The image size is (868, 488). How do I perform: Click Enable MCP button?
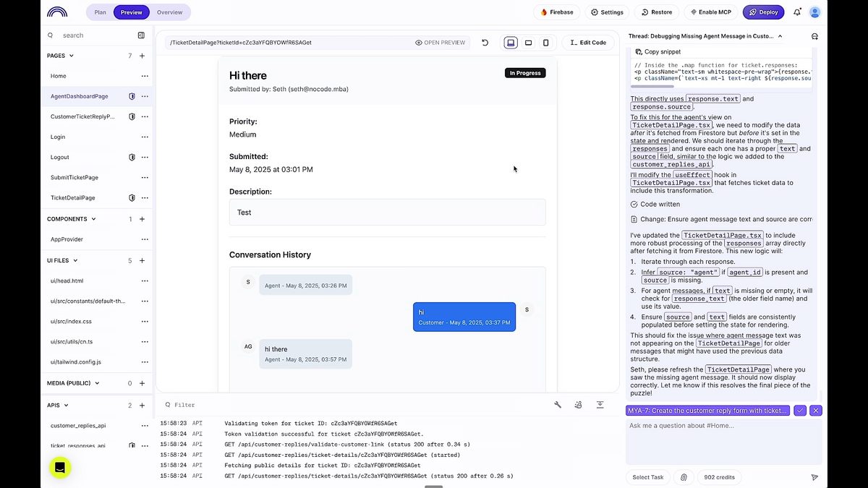tap(711, 12)
